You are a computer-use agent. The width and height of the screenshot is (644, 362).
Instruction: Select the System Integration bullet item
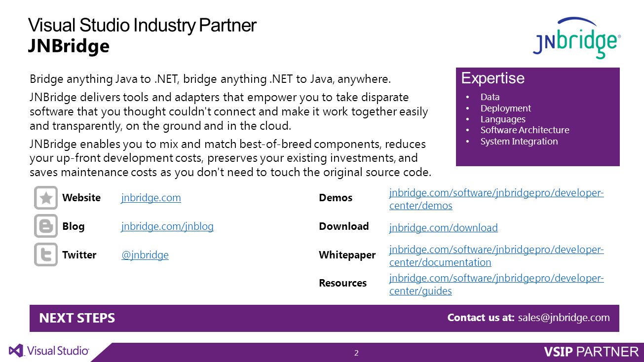pyautogui.click(x=519, y=141)
